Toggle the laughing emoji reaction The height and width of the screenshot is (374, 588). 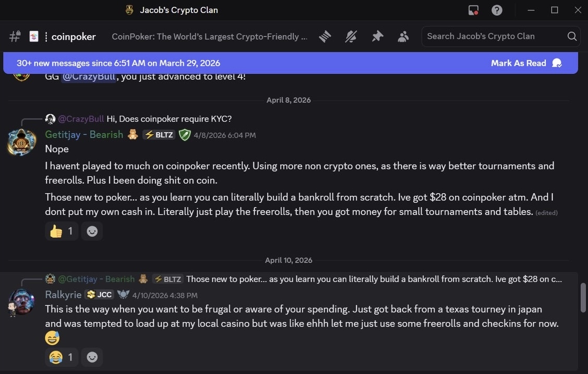[x=62, y=357]
